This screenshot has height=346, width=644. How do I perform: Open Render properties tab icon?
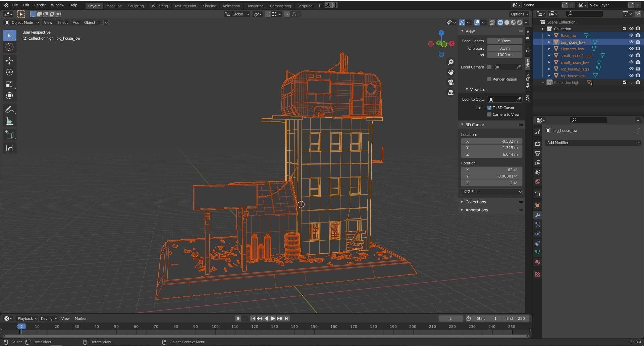pyautogui.click(x=538, y=144)
